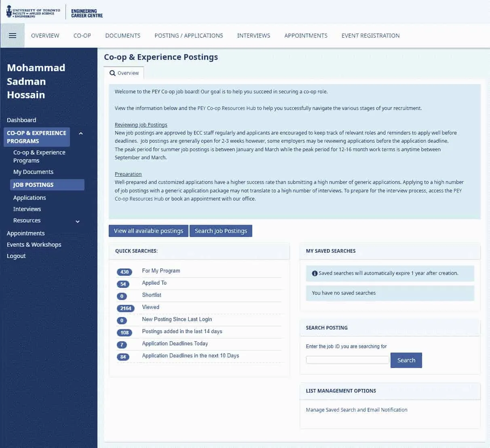Select the Overview tab under Co-op & Experience Postings
490x448 pixels.
coord(124,73)
